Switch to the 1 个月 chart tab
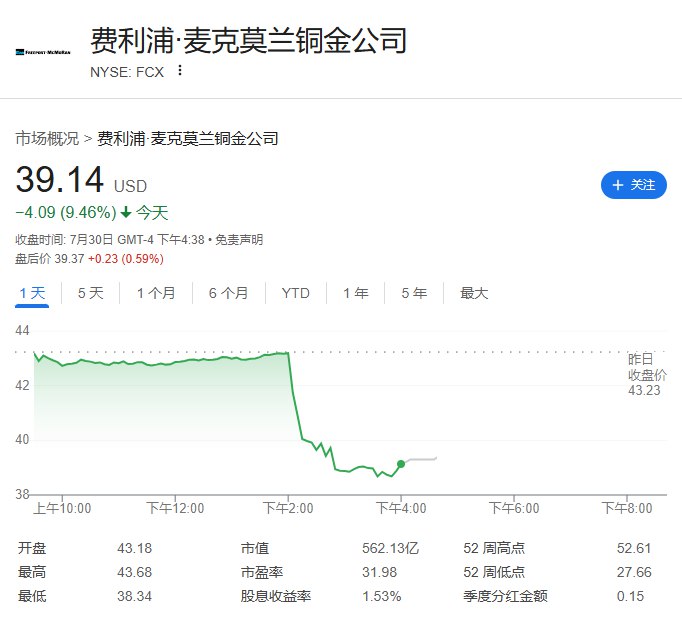The width and height of the screenshot is (682, 623). (156, 293)
